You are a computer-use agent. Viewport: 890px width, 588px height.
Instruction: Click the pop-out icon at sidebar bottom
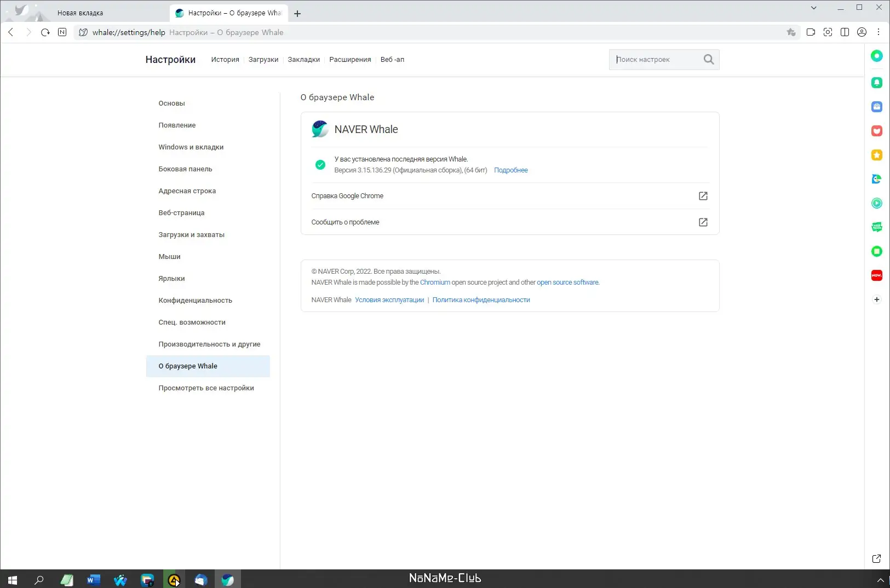(x=876, y=558)
